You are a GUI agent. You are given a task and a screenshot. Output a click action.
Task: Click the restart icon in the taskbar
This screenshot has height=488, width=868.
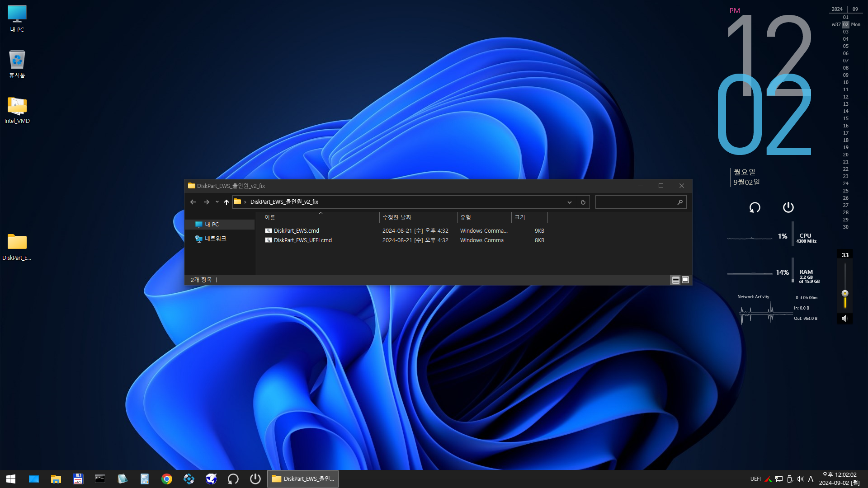pyautogui.click(x=233, y=479)
